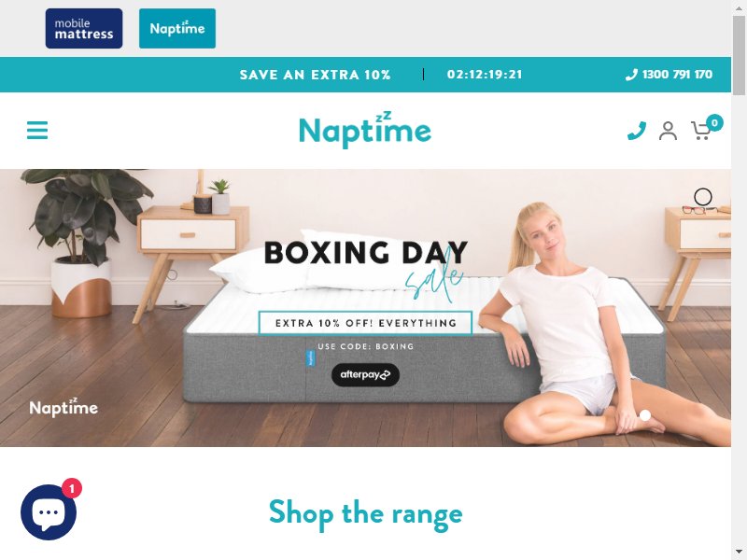Call 1300 791 170 link

[669, 75]
